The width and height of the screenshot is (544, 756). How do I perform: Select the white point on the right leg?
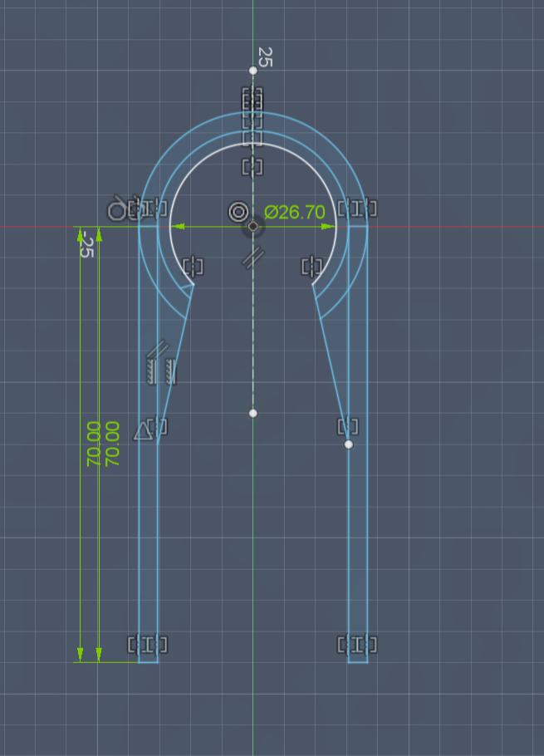point(348,444)
